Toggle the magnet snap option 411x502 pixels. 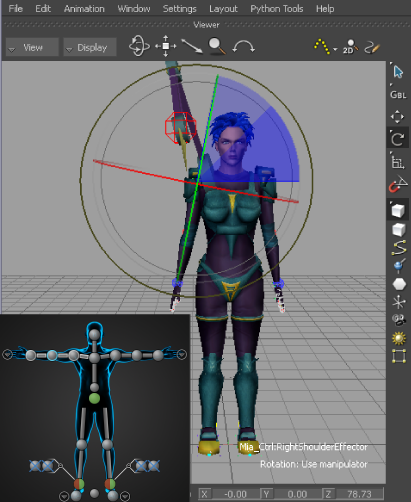pyautogui.click(x=398, y=184)
